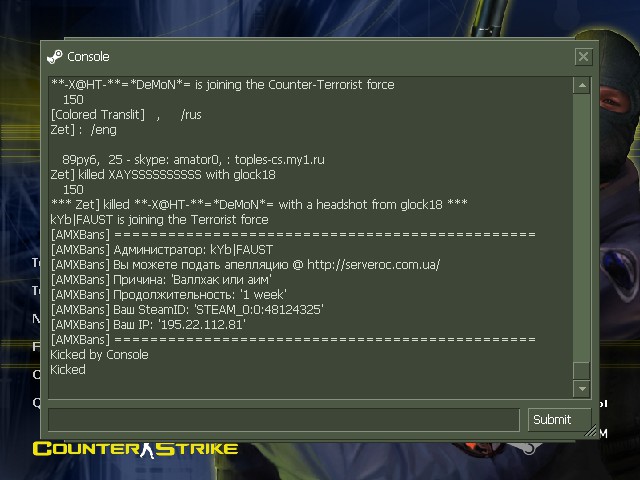
Task: Click the Steam icon beside the Console title
Action: click(54, 57)
